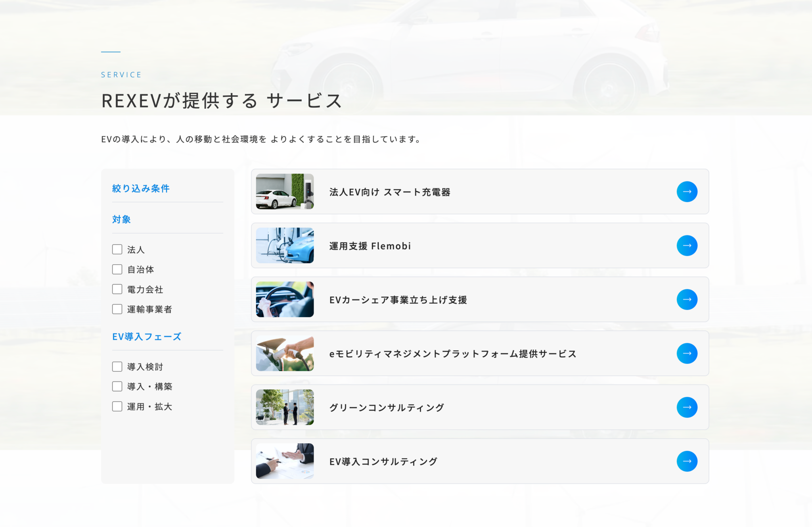Enable the 法人 filter checkbox
This screenshot has width=812, height=527.
117,250
